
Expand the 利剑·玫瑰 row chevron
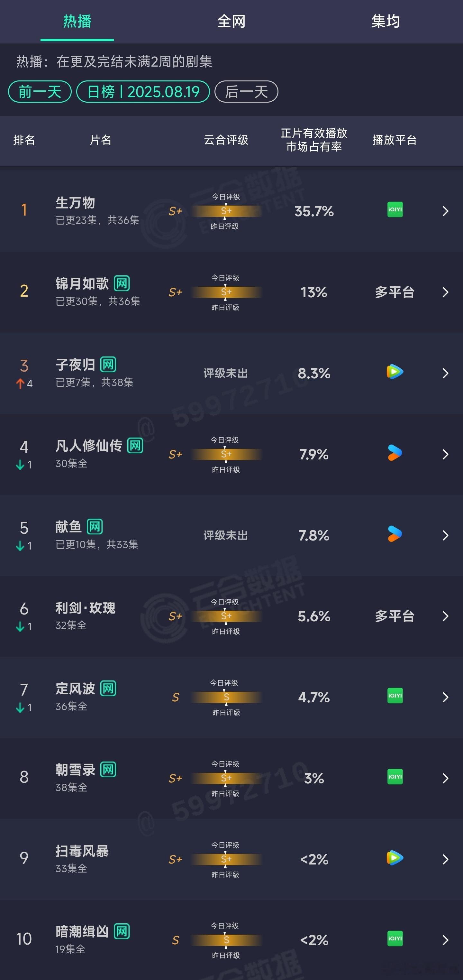446,616
